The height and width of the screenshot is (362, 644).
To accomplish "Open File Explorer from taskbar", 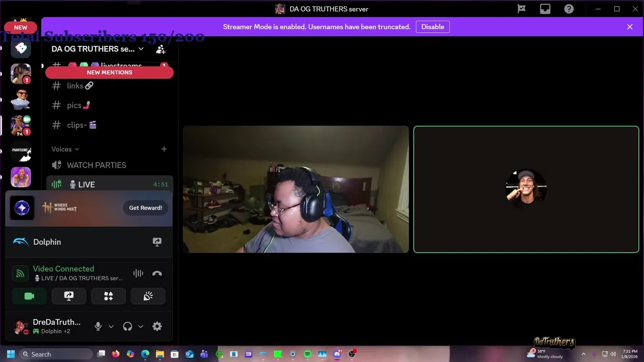I will 160,354.
